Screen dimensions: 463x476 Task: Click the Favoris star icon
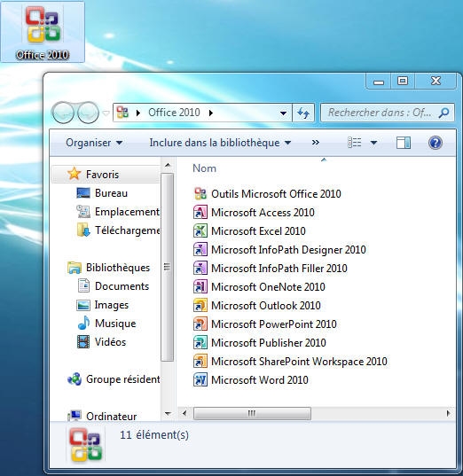[74, 174]
